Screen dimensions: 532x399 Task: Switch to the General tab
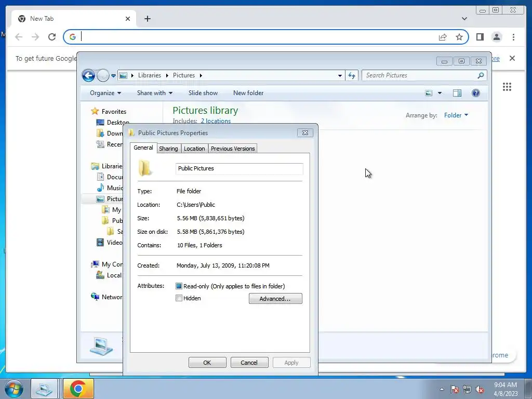(x=143, y=148)
